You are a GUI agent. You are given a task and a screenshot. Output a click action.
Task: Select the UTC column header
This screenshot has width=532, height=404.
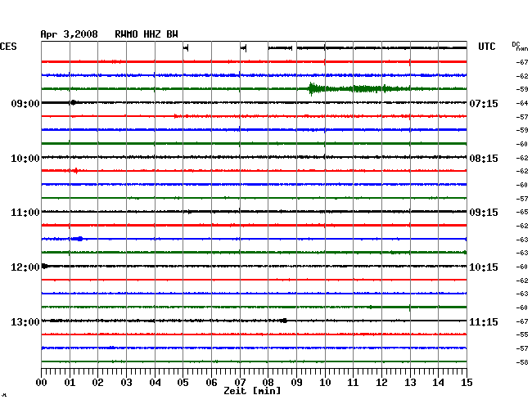(486, 47)
